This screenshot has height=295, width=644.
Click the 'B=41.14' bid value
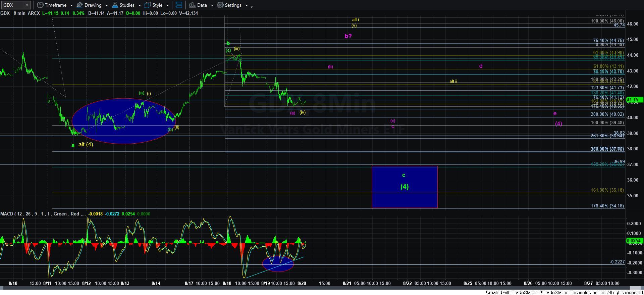96,13
